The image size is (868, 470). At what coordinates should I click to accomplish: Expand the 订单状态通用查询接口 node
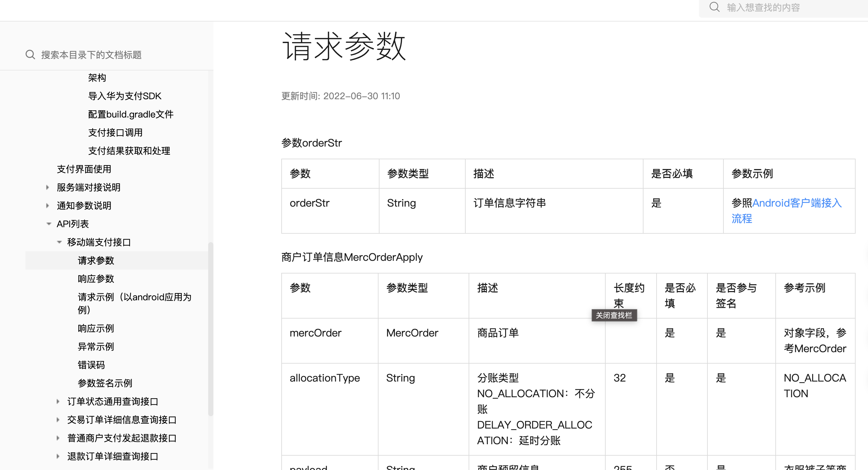[58, 401]
